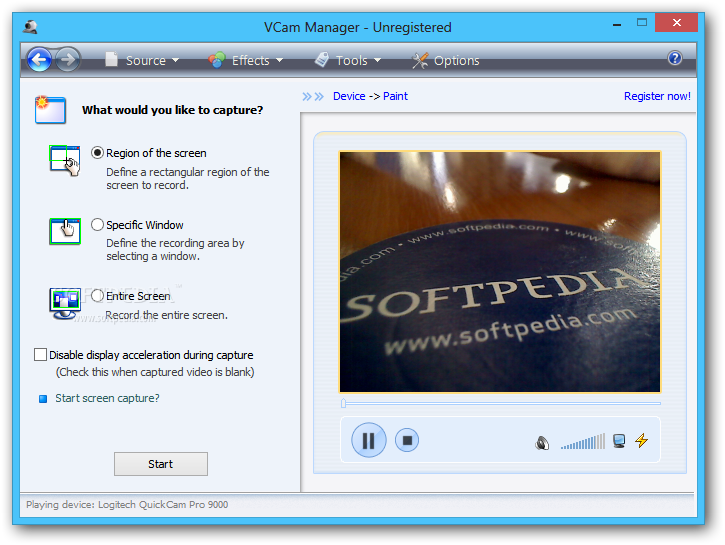
Task: Stop the video playback
Action: tap(407, 440)
